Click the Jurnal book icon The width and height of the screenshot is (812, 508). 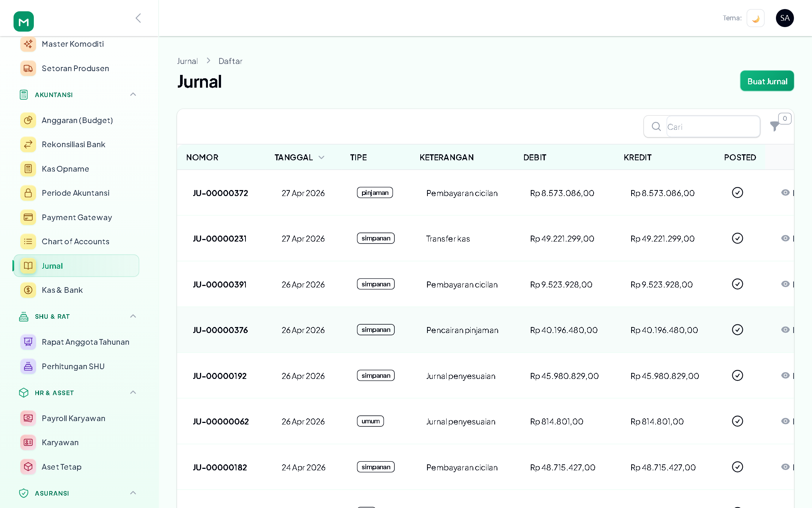[28, 266]
